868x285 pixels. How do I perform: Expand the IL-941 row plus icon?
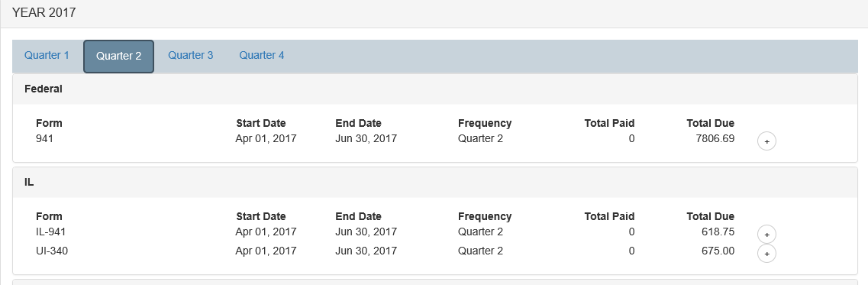766,235
